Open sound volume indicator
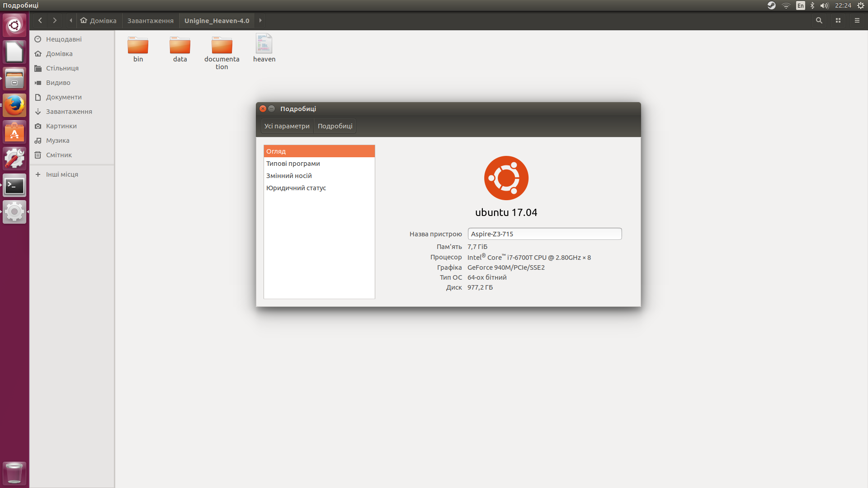The width and height of the screenshot is (868, 488). [824, 5]
